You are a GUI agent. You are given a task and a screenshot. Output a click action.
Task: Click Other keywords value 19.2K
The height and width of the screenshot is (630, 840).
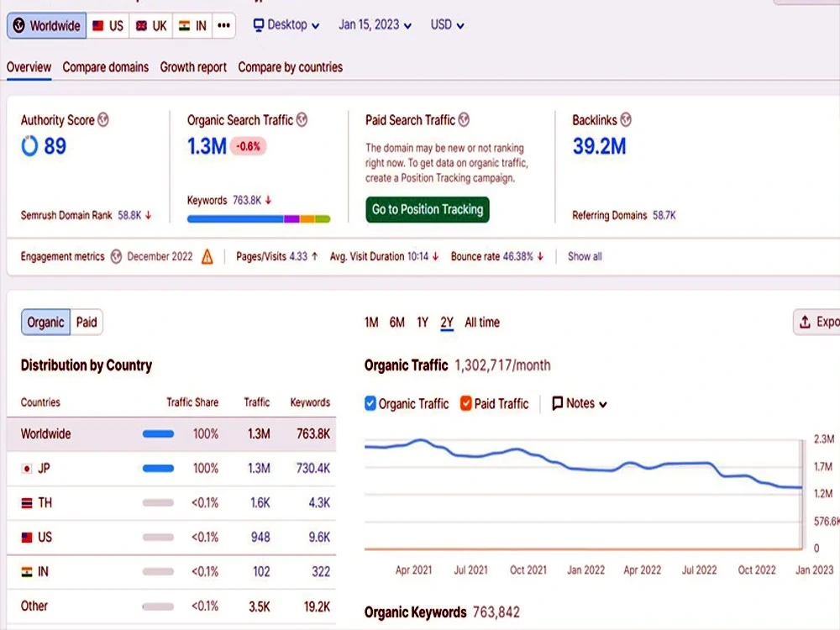click(317, 606)
